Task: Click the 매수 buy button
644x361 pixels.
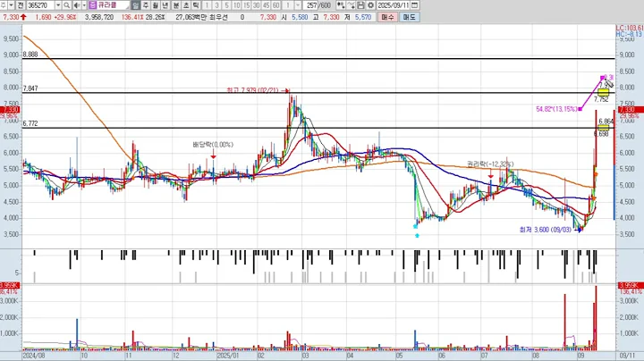Action: pos(387,17)
